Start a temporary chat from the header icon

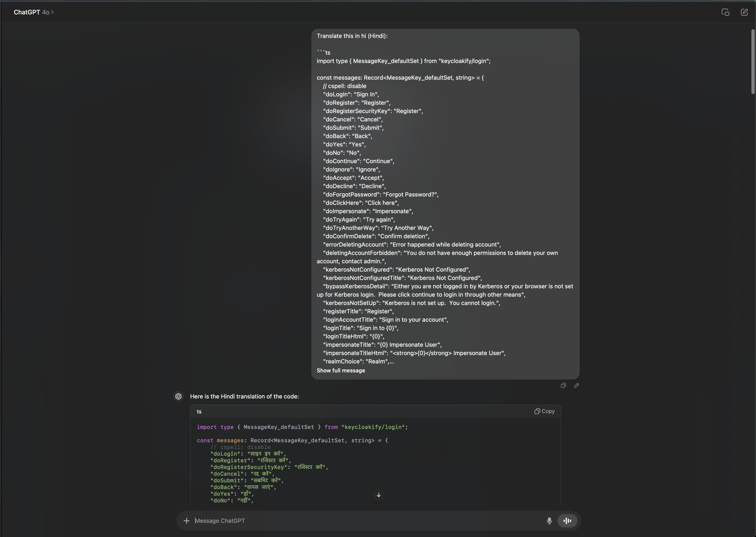click(x=725, y=12)
